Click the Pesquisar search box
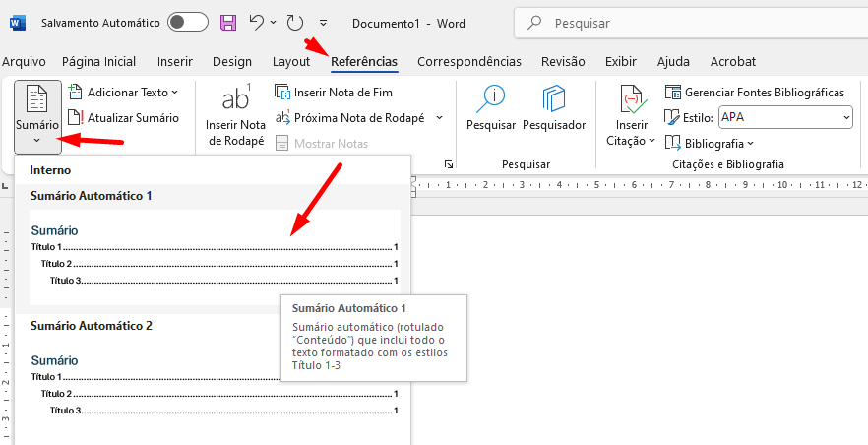The image size is (868, 445). 691,24
